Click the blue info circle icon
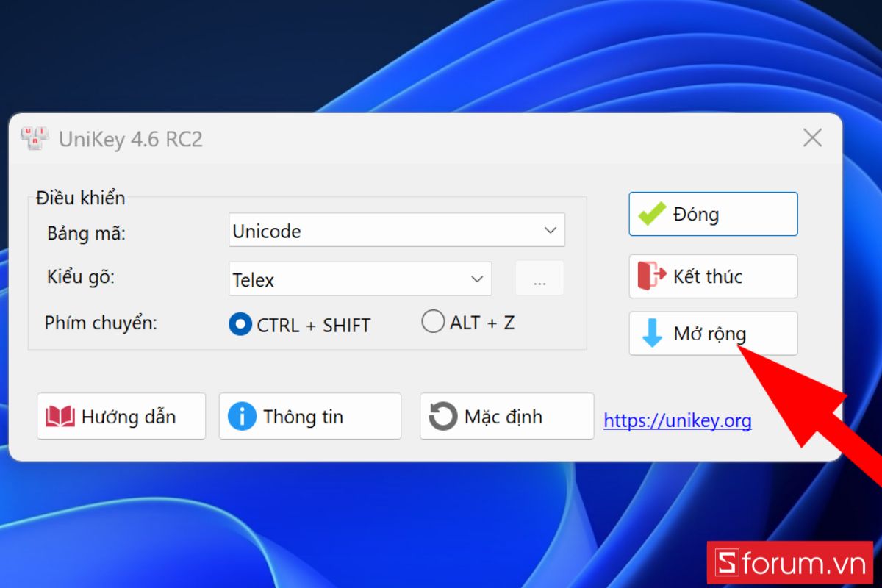The image size is (882, 588). [242, 416]
